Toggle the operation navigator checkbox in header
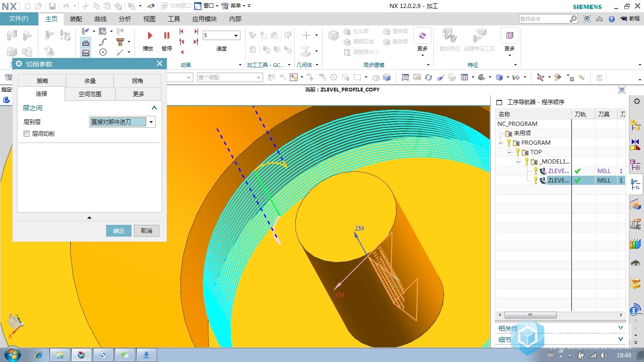Image resolution: width=644 pixels, height=362 pixels. click(x=499, y=102)
